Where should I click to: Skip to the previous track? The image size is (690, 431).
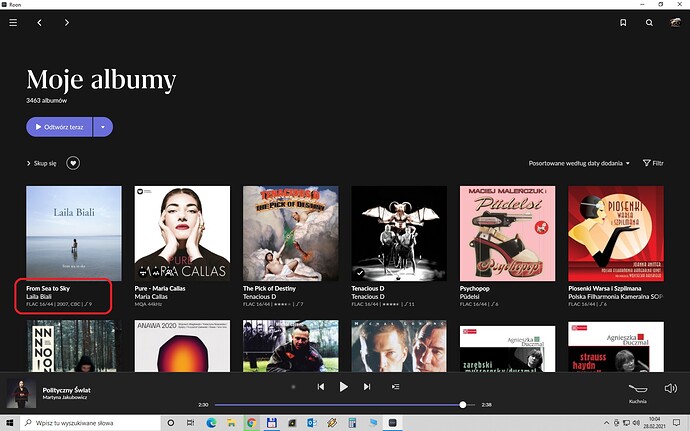[x=321, y=387]
